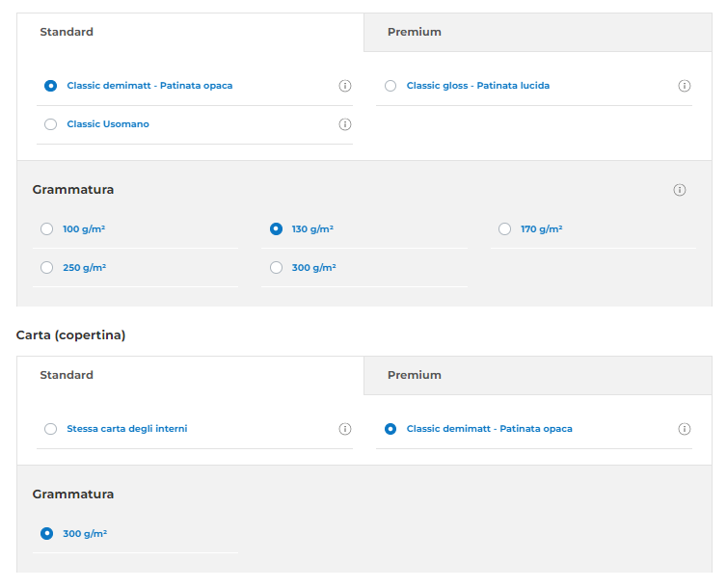The width and height of the screenshot is (727, 588).
Task: Switch to Premium tab in the top paper section
Action: (415, 32)
